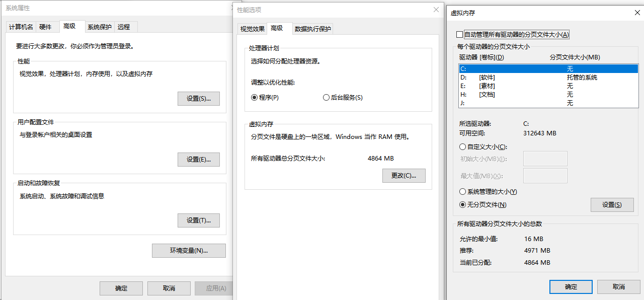
Task: Click 设置(T)... for 启动和故障恢复
Action: 199,220
